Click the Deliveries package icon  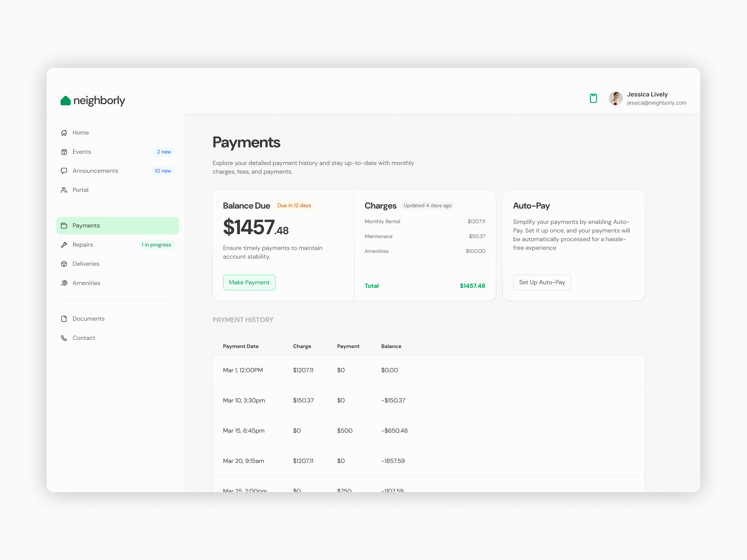point(64,264)
